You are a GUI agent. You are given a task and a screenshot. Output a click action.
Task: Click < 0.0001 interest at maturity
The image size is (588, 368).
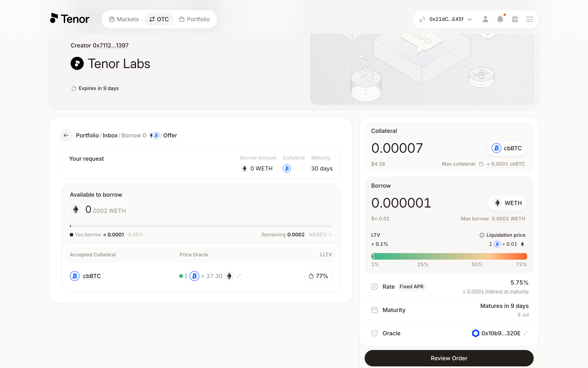(496, 292)
